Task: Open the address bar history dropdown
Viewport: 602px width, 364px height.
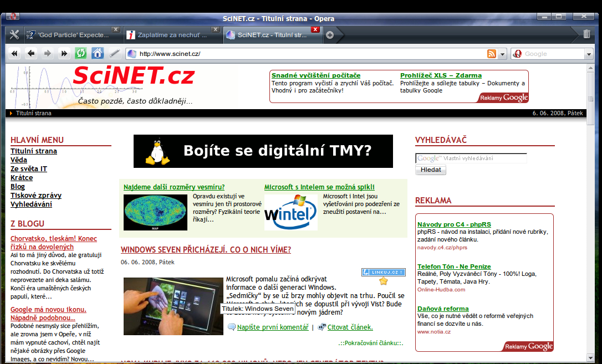Action: click(502, 54)
